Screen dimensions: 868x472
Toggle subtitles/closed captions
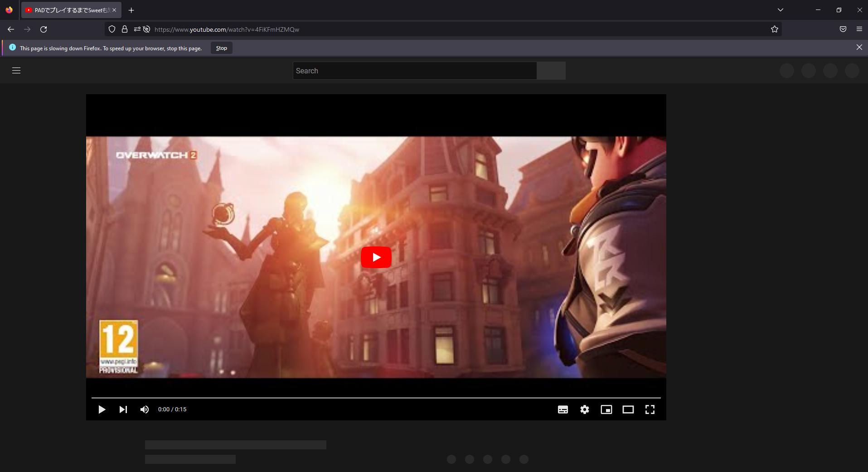tap(563, 409)
